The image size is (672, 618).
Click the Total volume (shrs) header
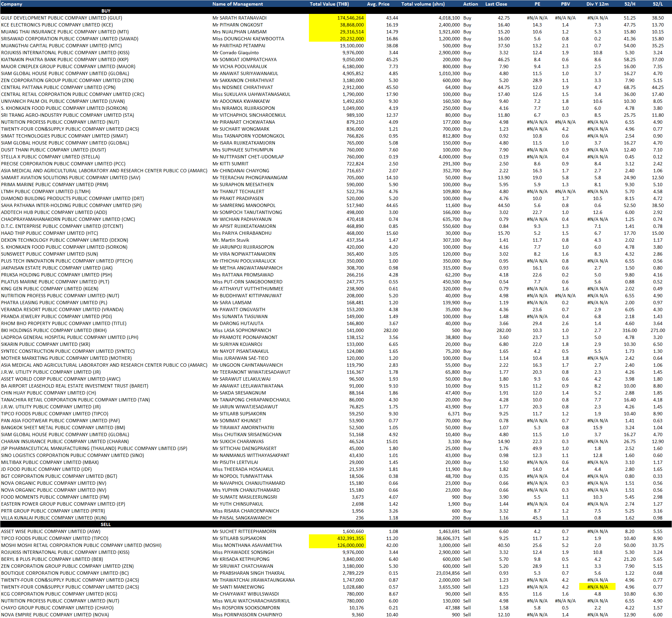423,4
